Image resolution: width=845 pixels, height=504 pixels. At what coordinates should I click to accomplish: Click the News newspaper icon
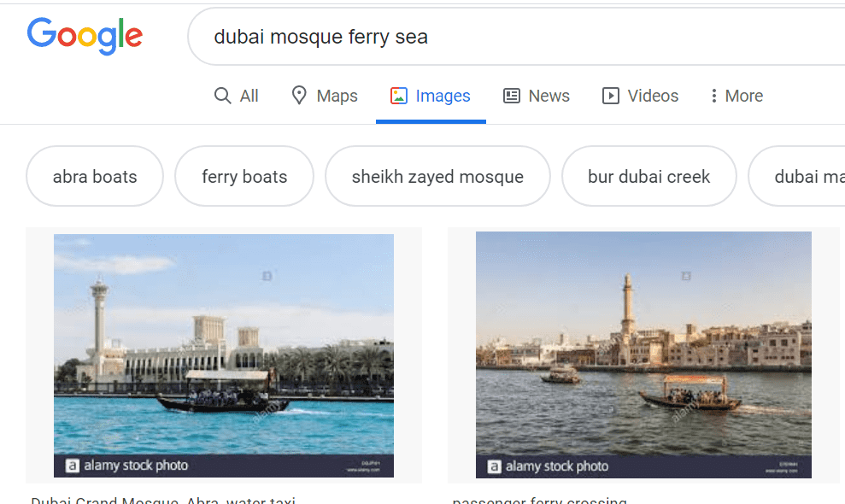512,96
